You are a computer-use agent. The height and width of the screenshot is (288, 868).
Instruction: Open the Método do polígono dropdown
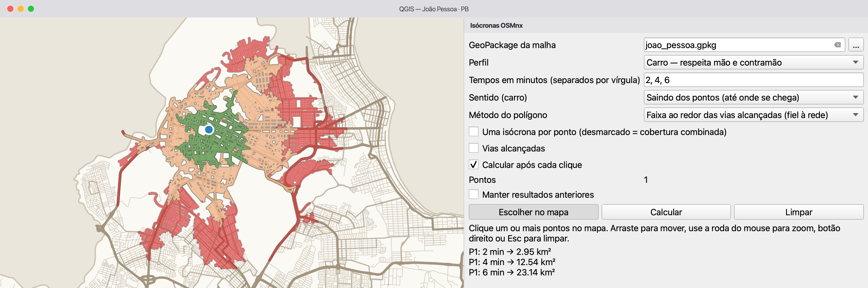[x=753, y=115]
